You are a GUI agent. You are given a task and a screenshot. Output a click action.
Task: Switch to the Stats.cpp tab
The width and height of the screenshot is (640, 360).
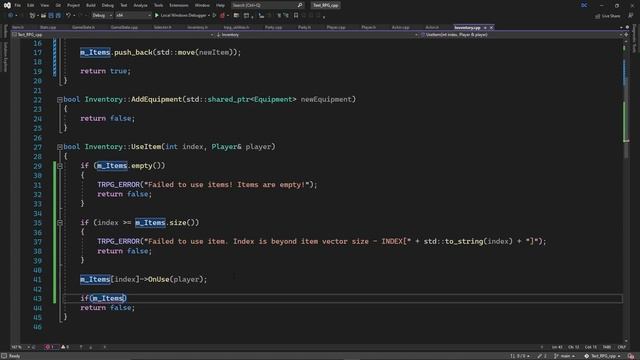point(48,27)
